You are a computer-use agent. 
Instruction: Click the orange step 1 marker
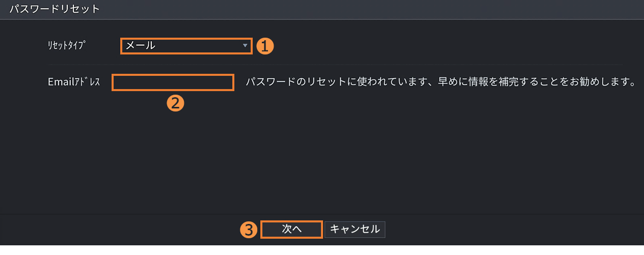[265, 46]
